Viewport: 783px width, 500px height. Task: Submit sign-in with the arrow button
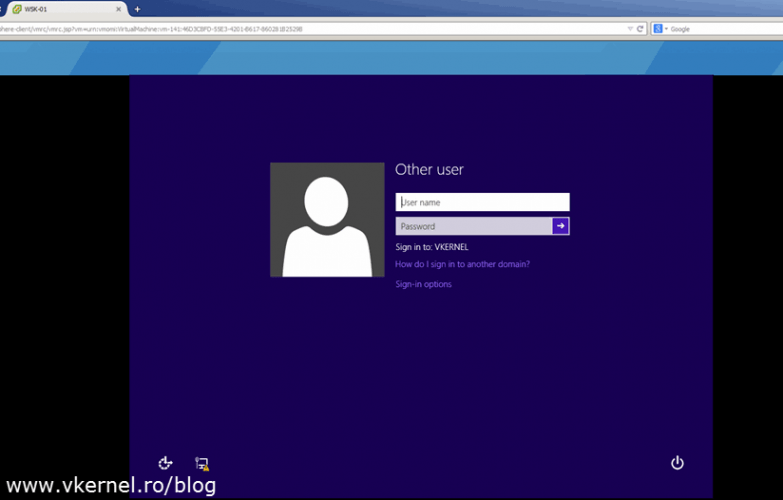[x=561, y=226]
